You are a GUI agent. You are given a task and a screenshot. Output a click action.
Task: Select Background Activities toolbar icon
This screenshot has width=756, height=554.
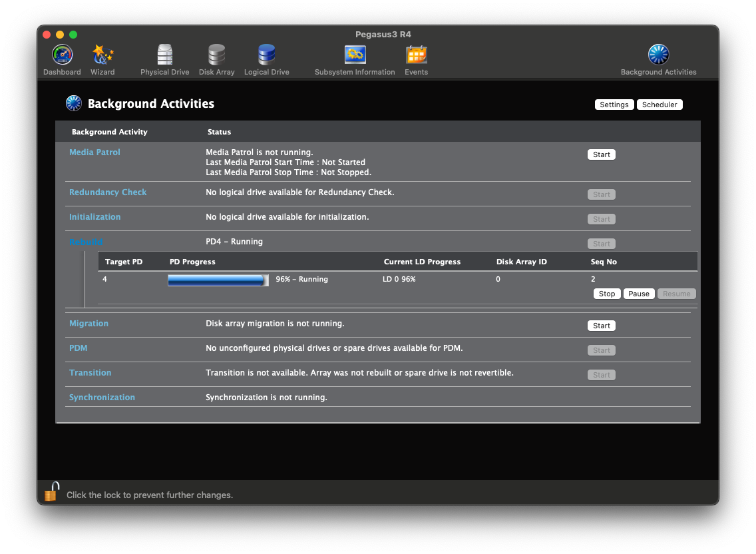tap(659, 55)
